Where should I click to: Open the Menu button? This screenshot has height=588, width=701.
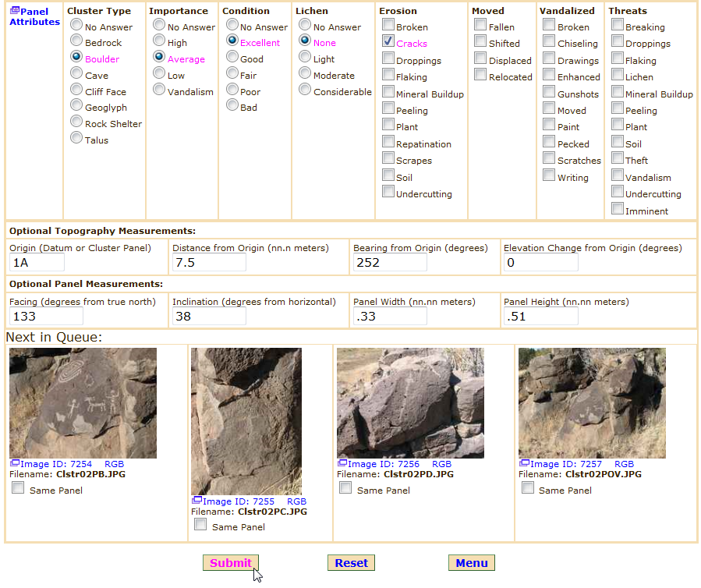tap(471, 563)
